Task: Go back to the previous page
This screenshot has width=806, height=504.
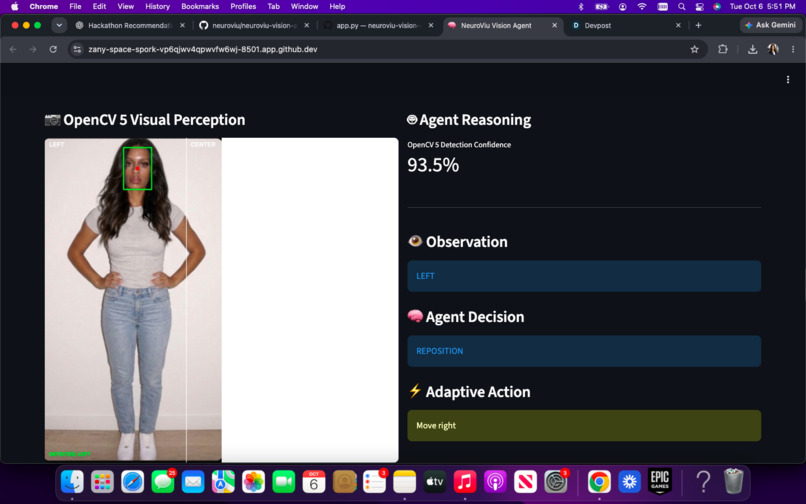Action: coord(13,49)
